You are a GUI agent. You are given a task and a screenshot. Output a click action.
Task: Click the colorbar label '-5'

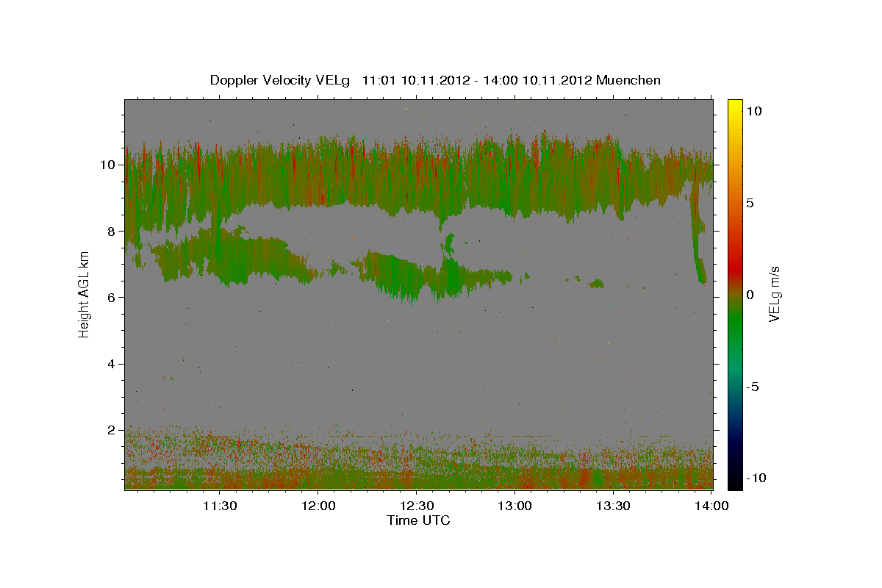[753, 387]
